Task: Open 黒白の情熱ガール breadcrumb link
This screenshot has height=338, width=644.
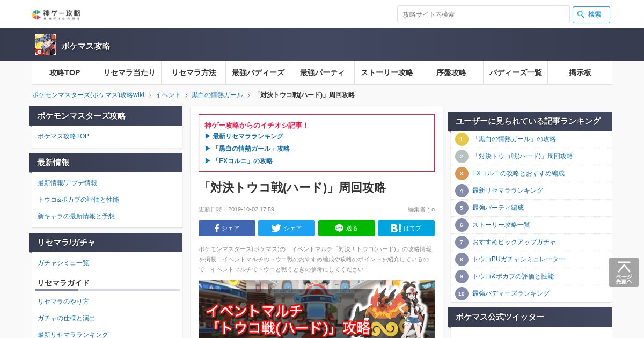Action: pos(217,95)
